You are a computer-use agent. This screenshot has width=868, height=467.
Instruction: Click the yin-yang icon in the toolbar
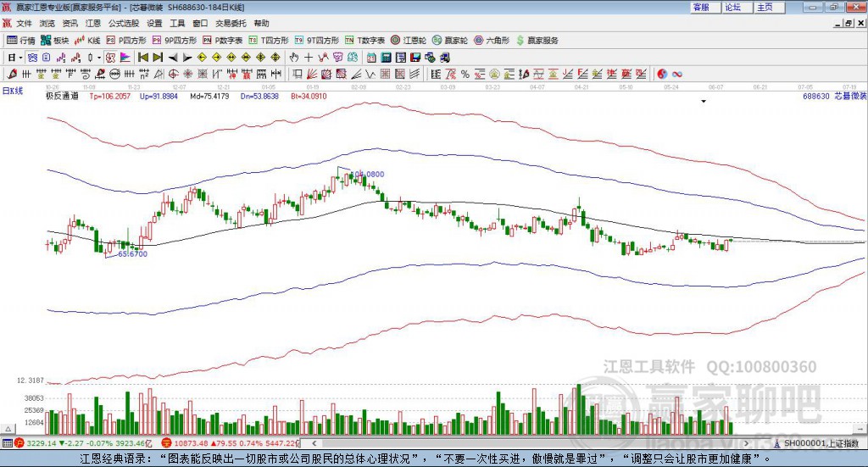[662, 75]
